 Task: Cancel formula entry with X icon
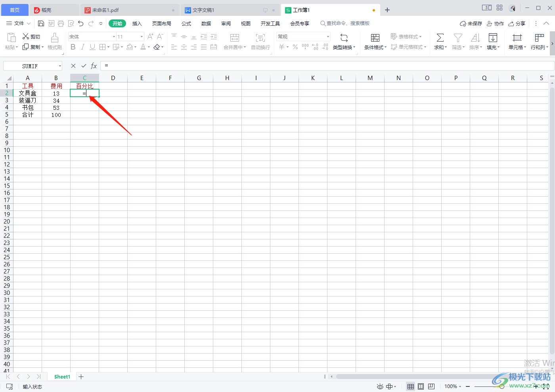(73, 66)
